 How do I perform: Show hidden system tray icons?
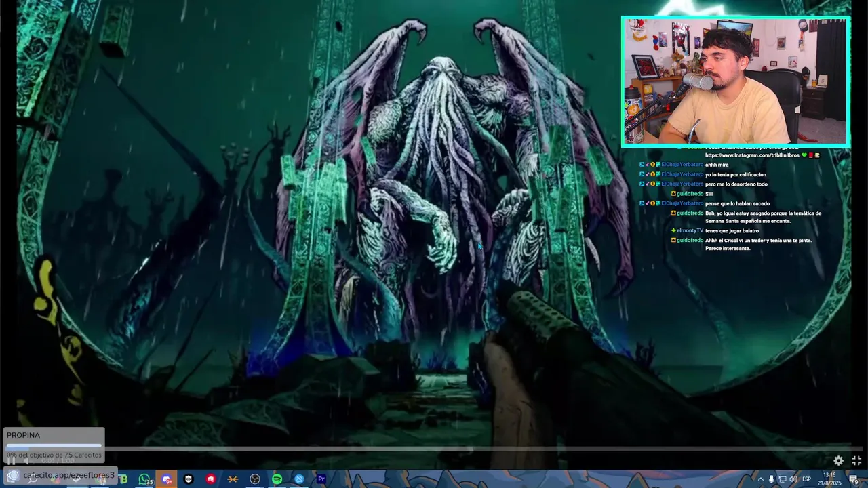click(x=760, y=479)
